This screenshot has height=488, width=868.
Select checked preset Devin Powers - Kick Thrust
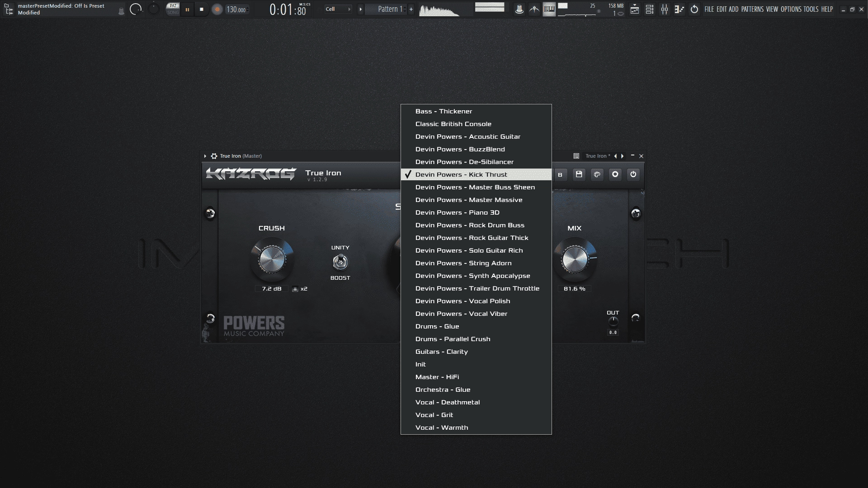[x=476, y=174]
